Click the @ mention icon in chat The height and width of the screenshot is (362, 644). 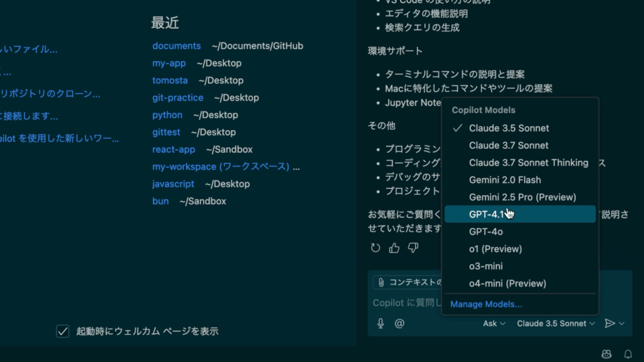(399, 324)
